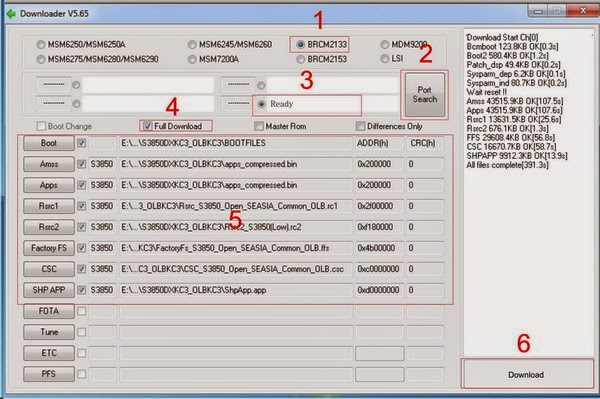The image size is (600, 399).
Task: Click the SHP APP button
Action: [49, 290]
